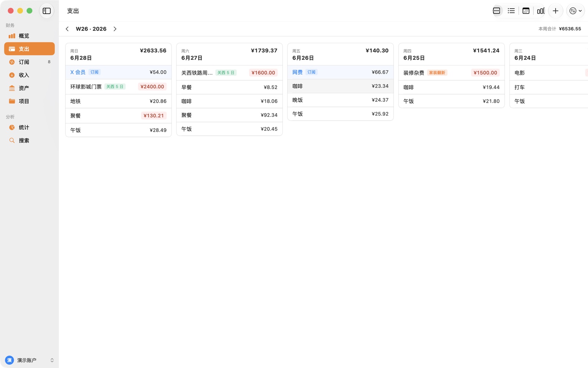Click the 6月25日 card header

click(x=451, y=54)
